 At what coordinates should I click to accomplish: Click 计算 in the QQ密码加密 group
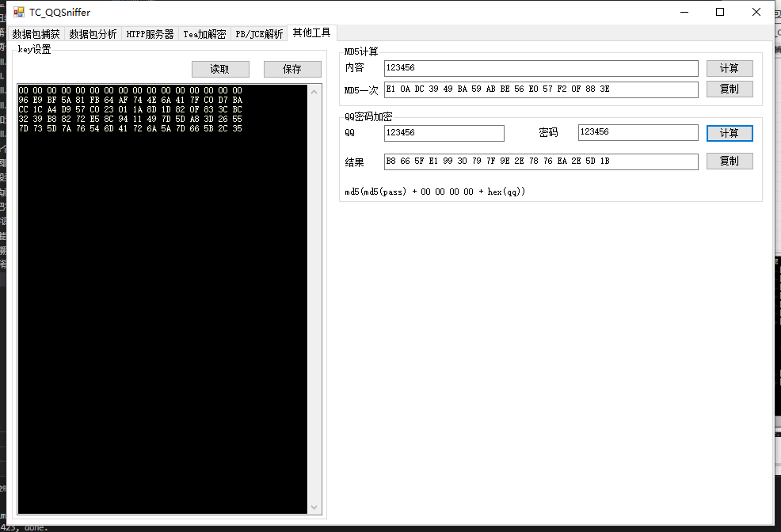730,133
